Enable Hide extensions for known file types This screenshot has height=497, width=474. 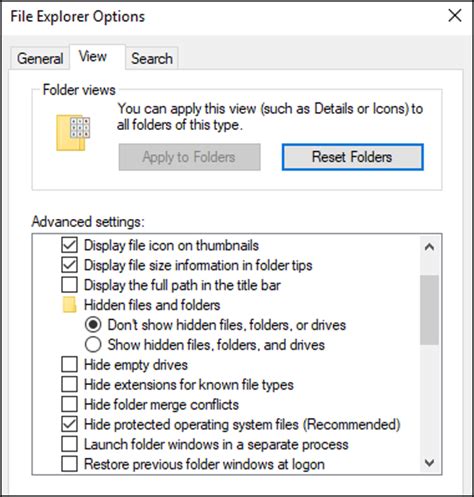coord(69,385)
